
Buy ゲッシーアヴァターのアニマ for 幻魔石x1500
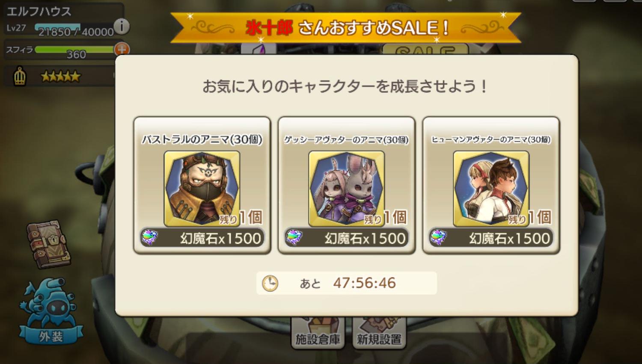(346, 238)
